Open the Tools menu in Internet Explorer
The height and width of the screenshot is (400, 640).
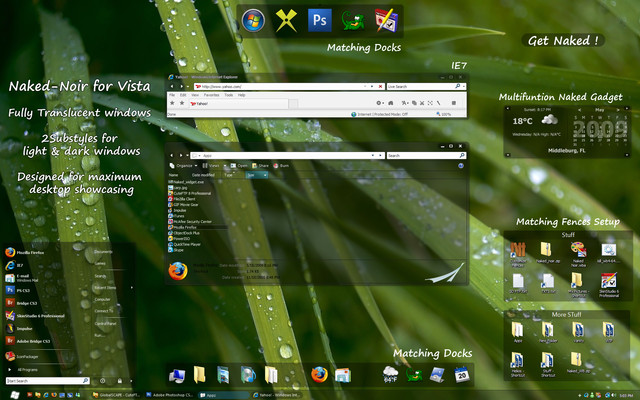coord(228,95)
